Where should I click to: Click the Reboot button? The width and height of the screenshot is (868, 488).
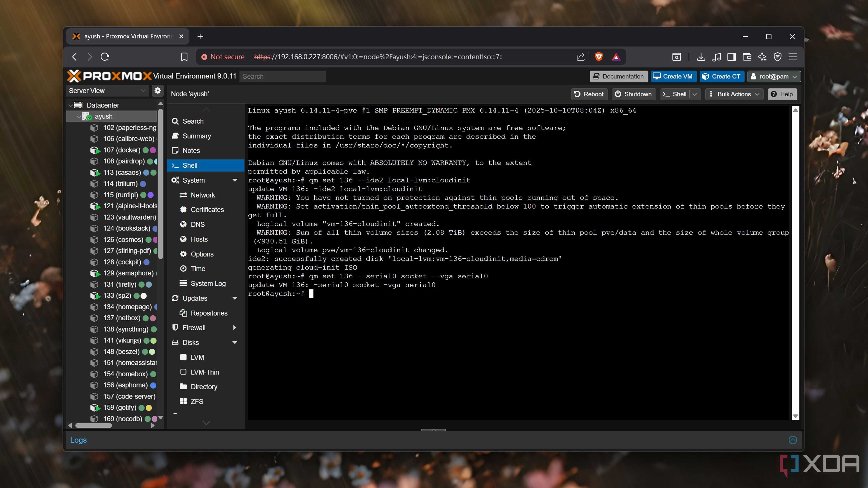tap(589, 94)
